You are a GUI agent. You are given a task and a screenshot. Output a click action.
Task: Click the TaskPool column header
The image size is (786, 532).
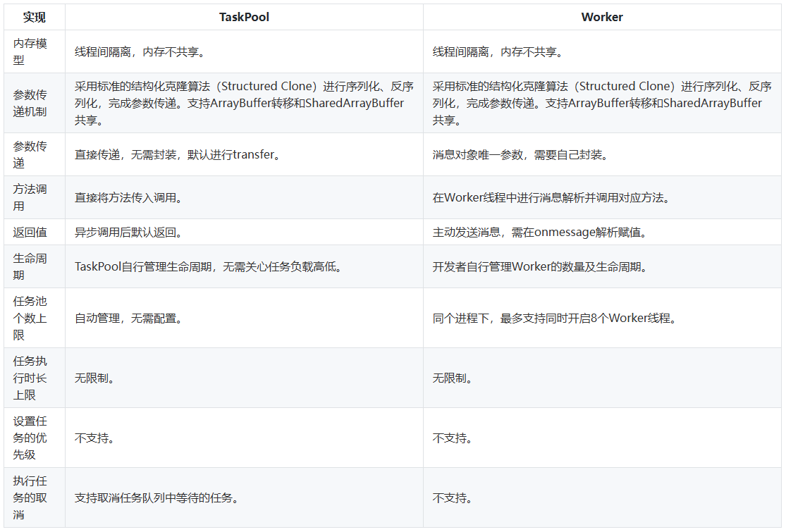point(244,17)
